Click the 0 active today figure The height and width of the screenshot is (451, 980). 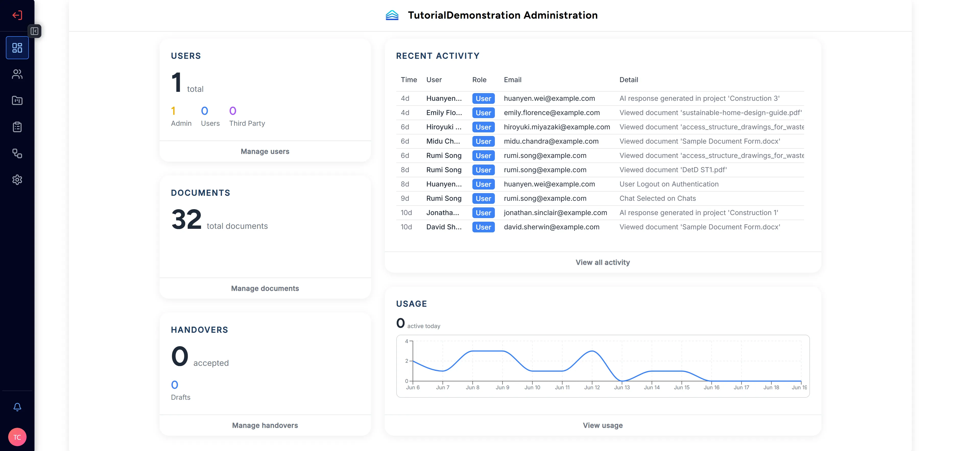[x=400, y=323]
